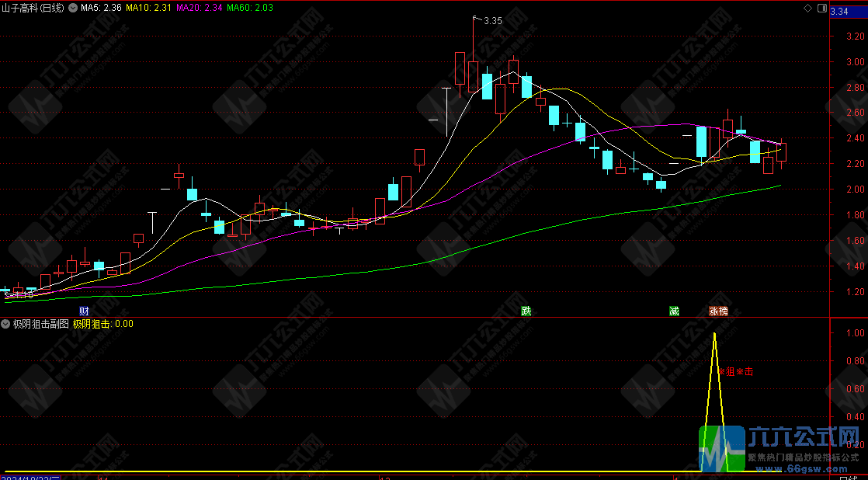Open the 极阴狙击副图 sub-chart dropdown arrow
The width and height of the screenshot is (868, 480).
(5, 324)
